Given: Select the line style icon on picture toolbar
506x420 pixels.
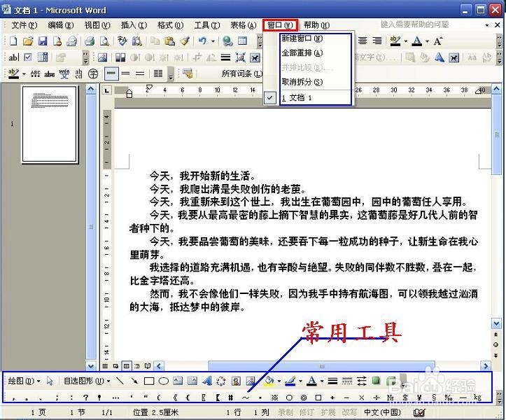Looking at the screenshot, I should tap(225, 58).
